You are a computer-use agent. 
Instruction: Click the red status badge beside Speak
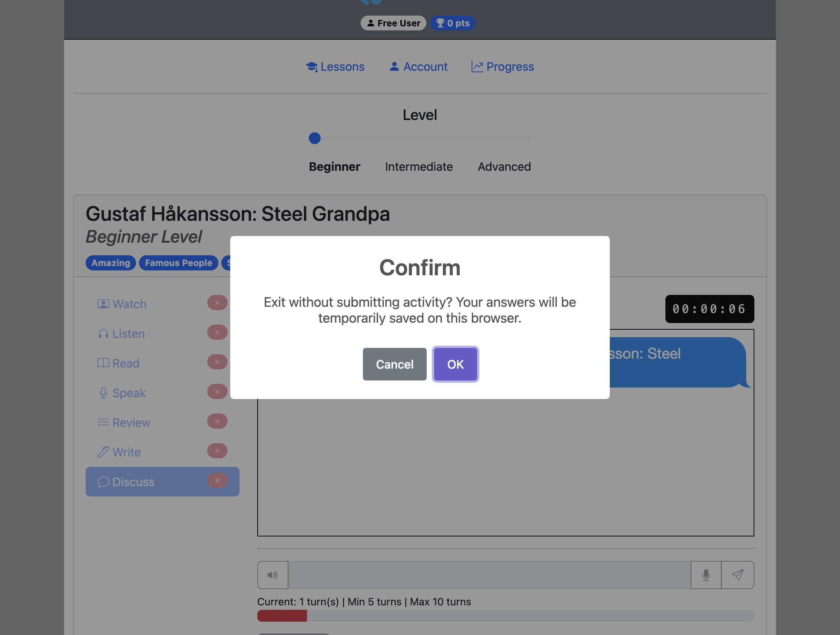[x=217, y=391]
